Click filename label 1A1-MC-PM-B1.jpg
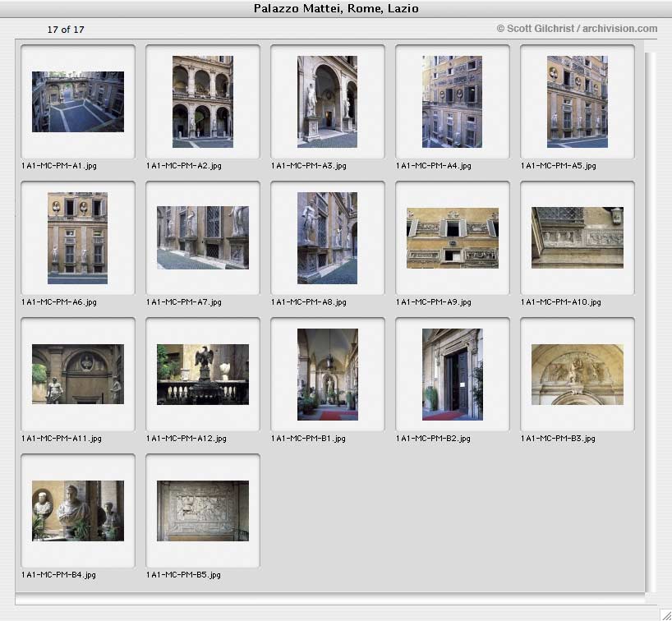The image size is (672, 621). pyautogui.click(x=308, y=439)
